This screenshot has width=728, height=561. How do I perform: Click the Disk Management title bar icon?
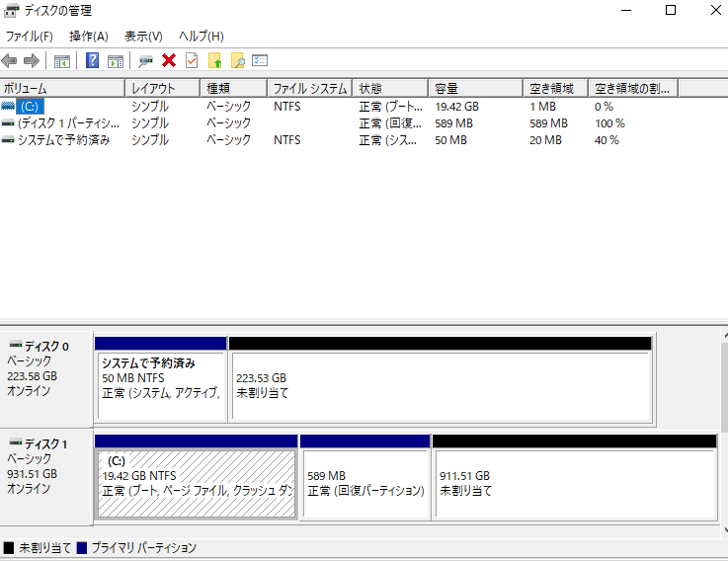pos(11,10)
